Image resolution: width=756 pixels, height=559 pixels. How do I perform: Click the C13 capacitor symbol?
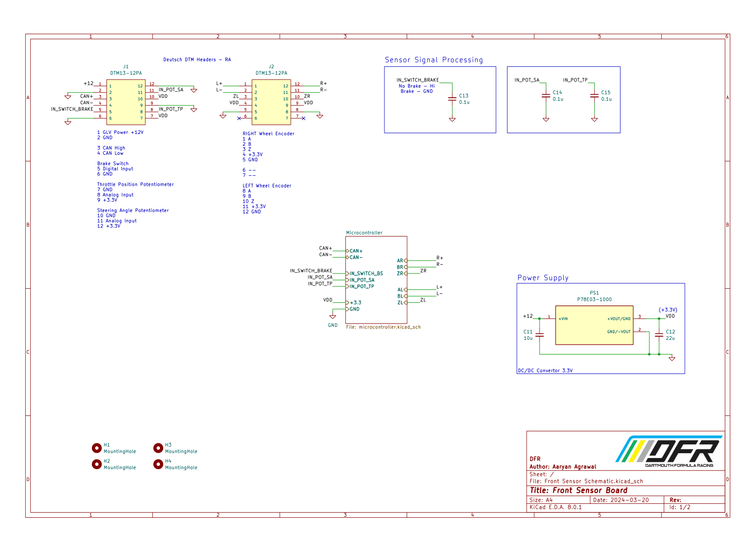point(452,99)
